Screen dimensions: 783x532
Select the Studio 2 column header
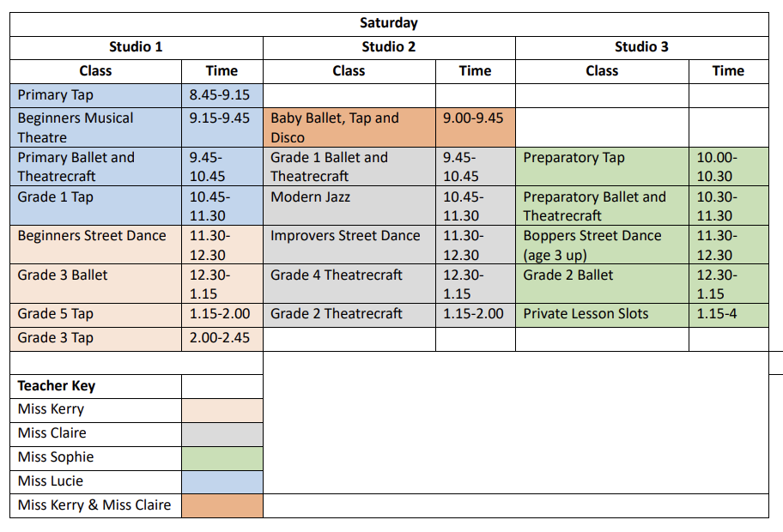(x=388, y=46)
